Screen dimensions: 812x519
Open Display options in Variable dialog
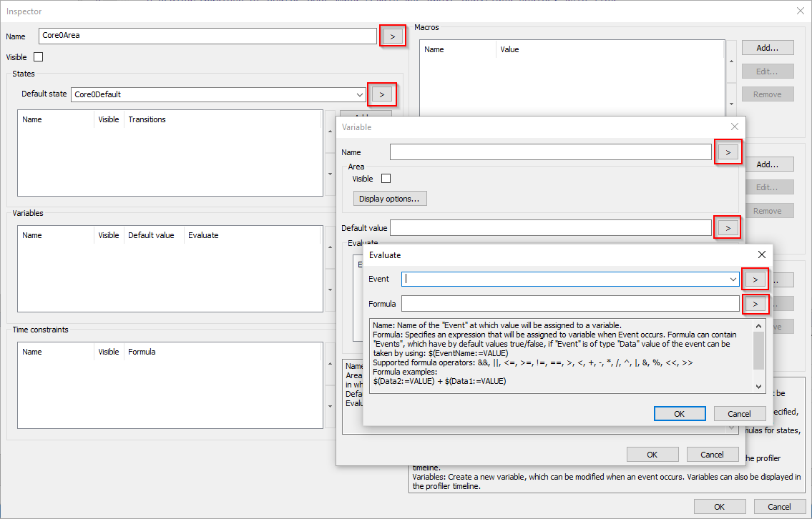pyautogui.click(x=390, y=199)
